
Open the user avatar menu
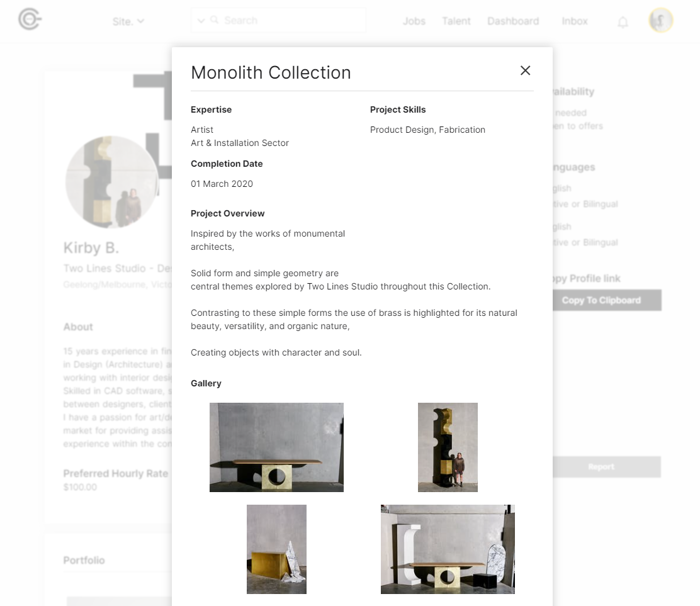pyautogui.click(x=661, y=20)
